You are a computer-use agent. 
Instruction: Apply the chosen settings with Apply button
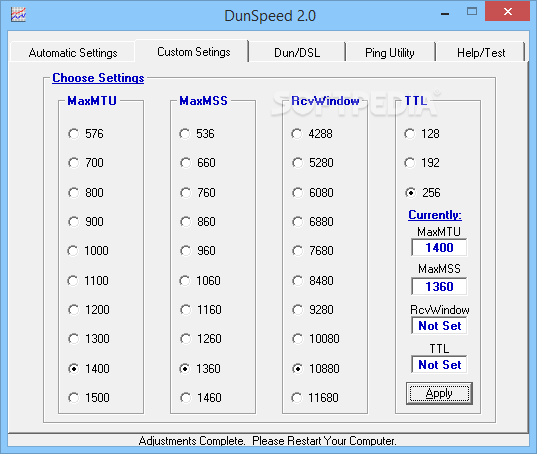point(439,393)
